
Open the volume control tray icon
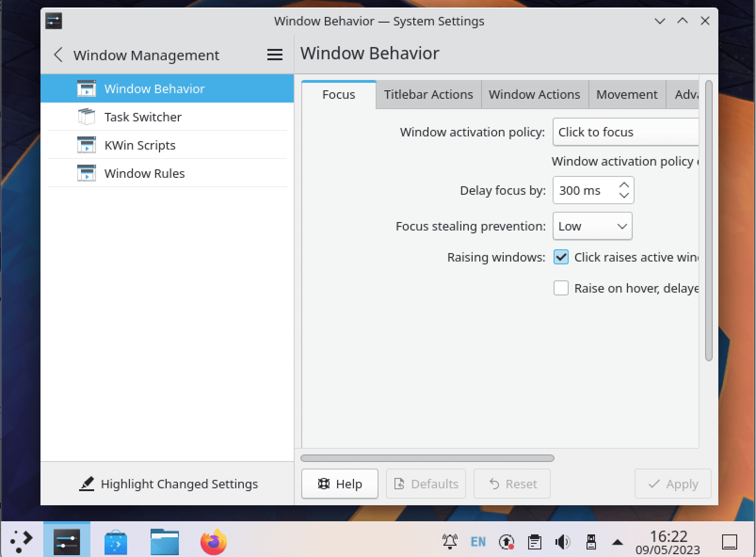coord(563,542)
